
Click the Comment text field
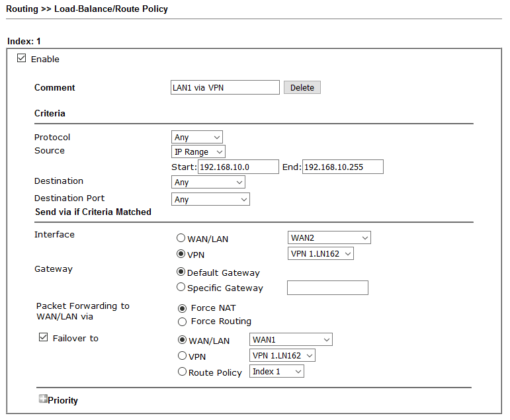(x=225, y=87)
